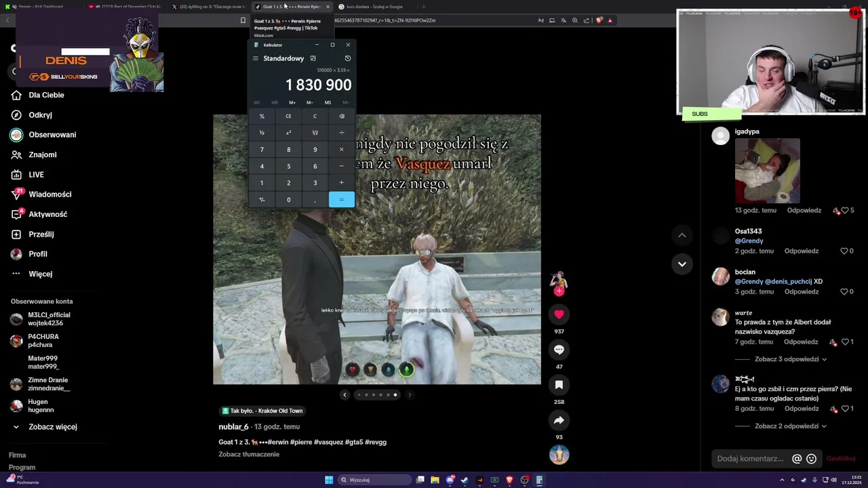Screen dimensions: 868x488
Task: Open the video comments bubble icon
Action: click(x=559, y=349)
